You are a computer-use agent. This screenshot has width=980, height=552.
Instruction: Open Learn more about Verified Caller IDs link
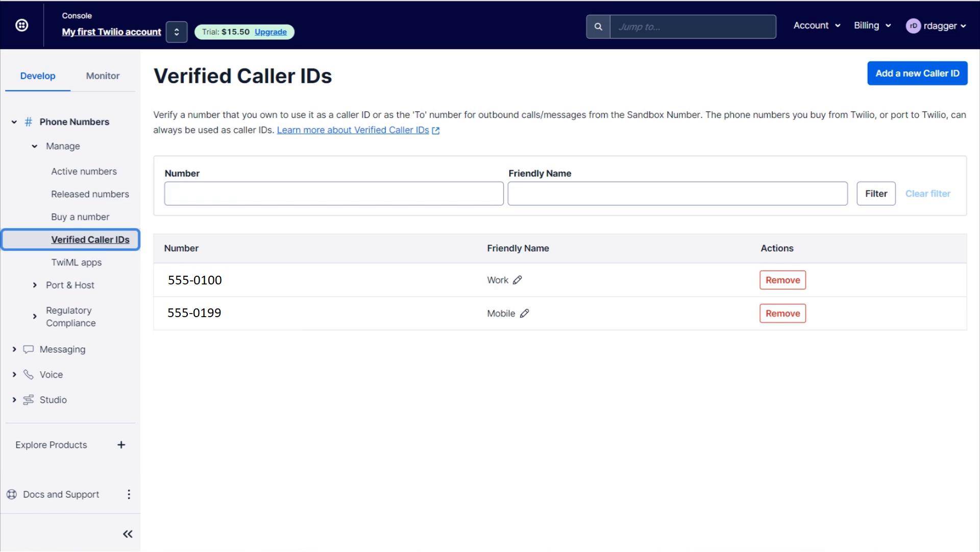click(x=353, y=130)
